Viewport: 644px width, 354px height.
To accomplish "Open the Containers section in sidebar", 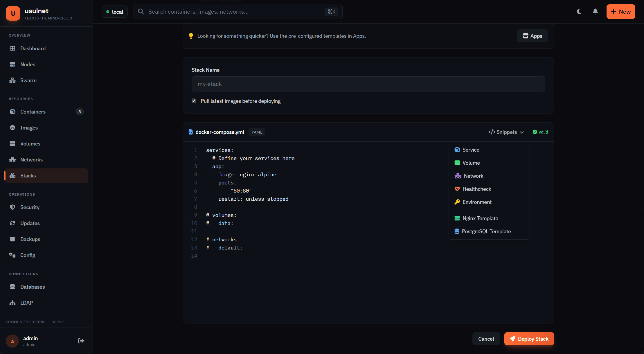I will [33, 112].
